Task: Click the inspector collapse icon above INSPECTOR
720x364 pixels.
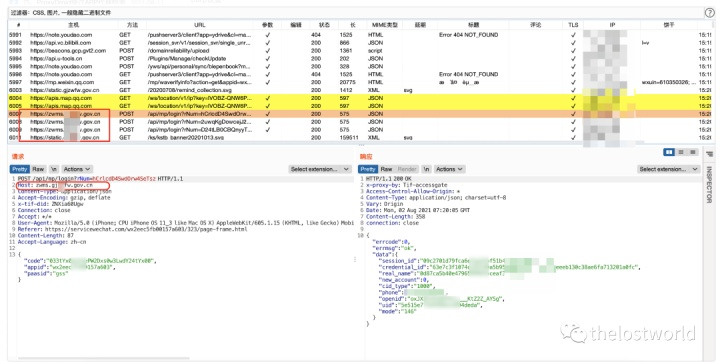Action: click(x=709, y=154)
